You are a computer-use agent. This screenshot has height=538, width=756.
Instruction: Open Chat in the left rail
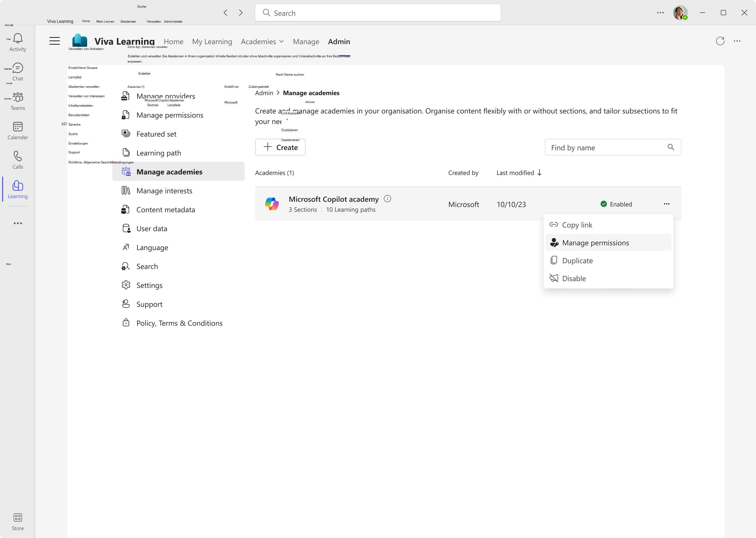[18, 71]
